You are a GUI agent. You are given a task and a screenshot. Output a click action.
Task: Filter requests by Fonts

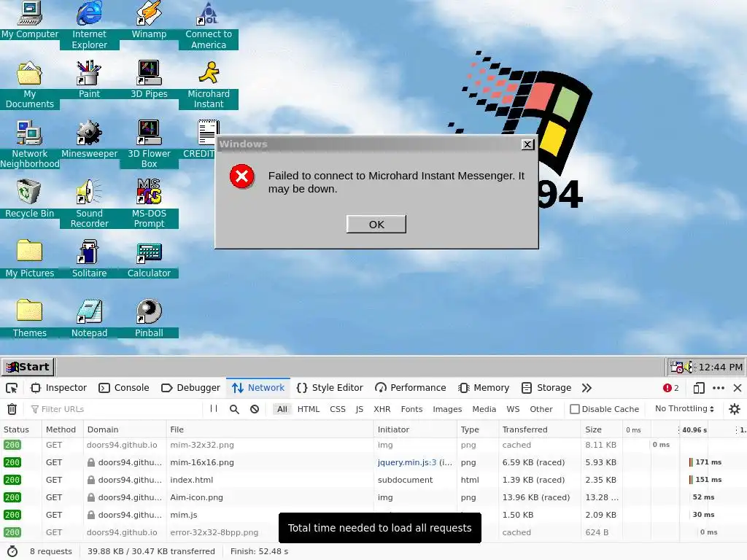tap(411, 409)
